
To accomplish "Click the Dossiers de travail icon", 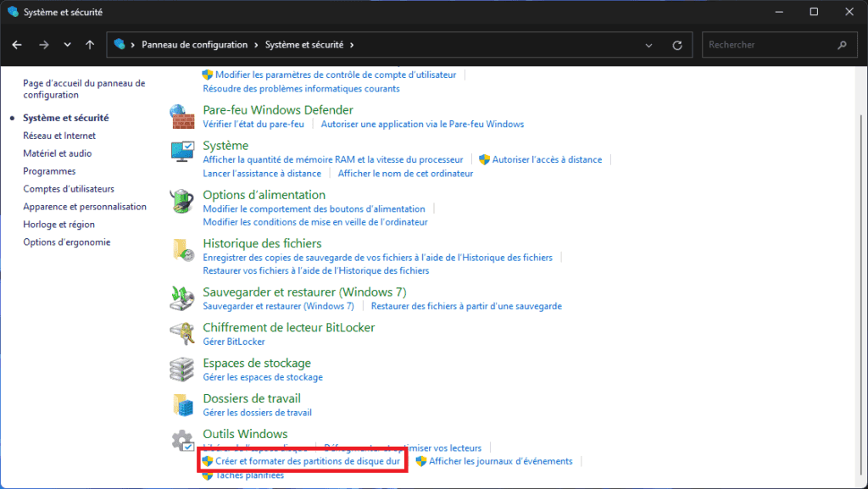I will (182, 404).
